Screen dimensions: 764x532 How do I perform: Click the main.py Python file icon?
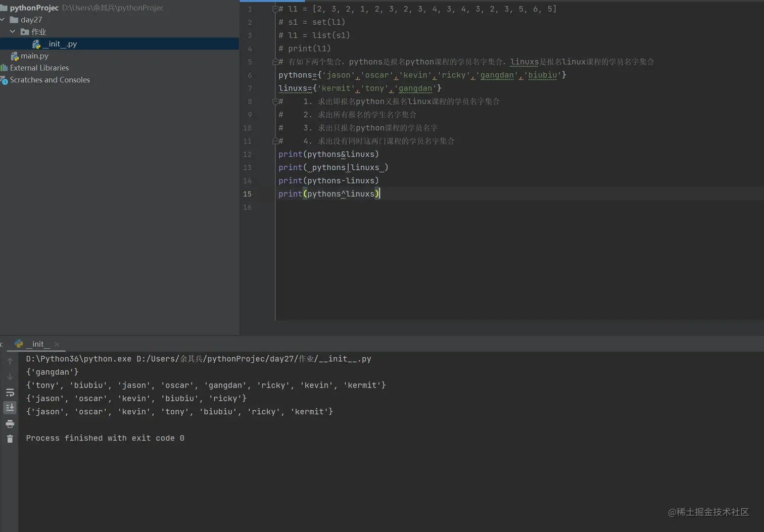click(x=15, y=56)
